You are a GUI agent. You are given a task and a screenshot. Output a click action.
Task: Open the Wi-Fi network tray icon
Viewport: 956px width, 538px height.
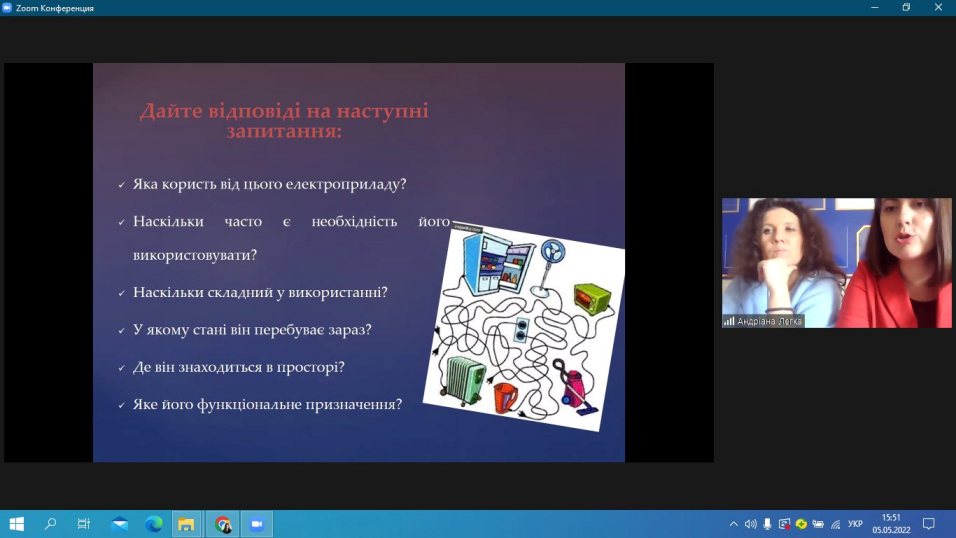pos(835,524)
